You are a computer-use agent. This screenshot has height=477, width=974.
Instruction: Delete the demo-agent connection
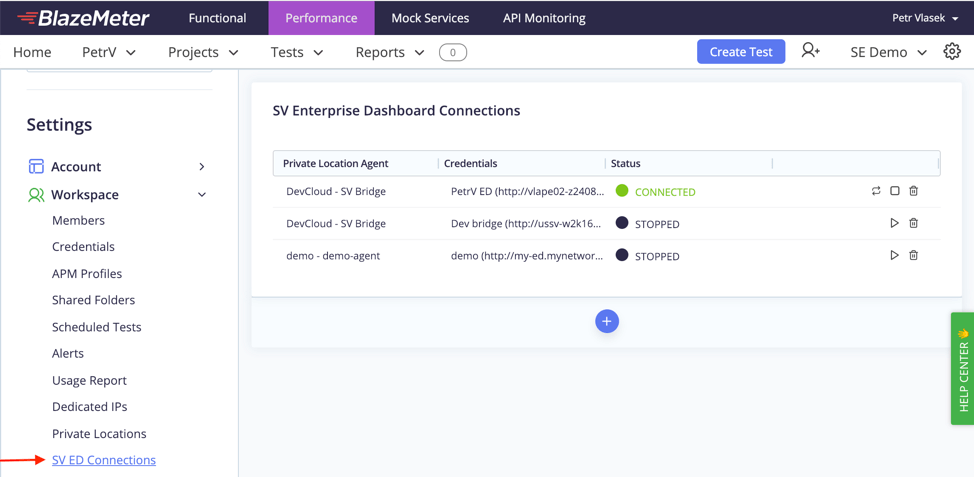coord(913,255)
